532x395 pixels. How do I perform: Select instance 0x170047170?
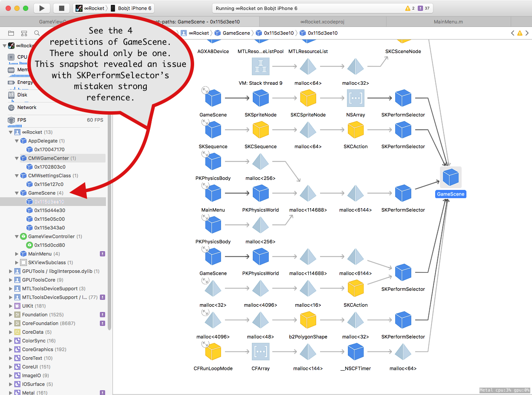coord(50,149)
